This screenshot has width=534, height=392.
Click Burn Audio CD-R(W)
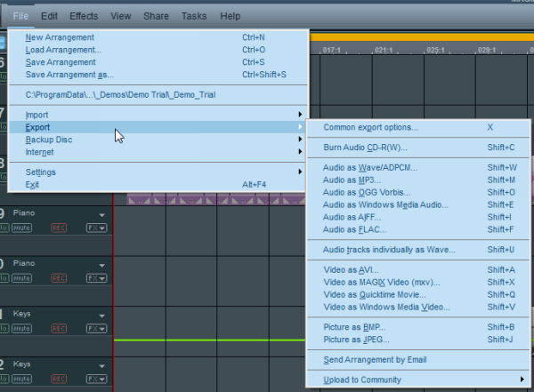[x=365, y=147]
